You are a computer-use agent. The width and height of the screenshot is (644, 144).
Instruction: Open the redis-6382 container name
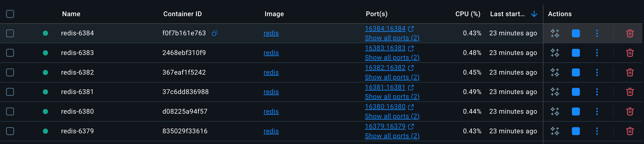(77, 72)
